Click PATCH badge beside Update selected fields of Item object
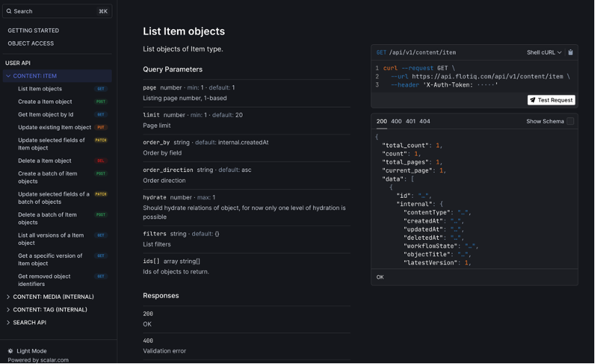The image size is (595, 364). click(x=100, y=140)
